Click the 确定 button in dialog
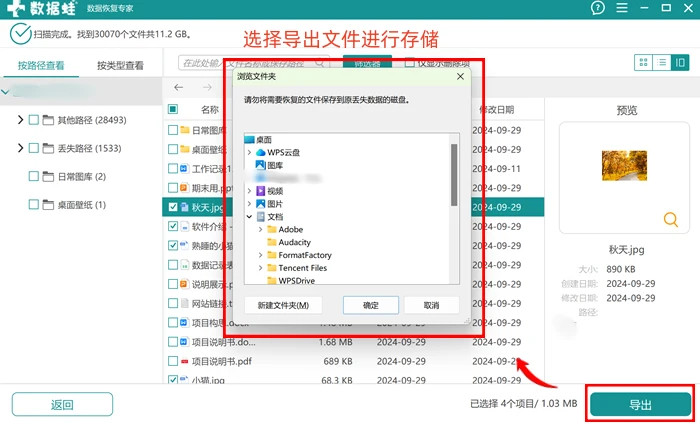Screen dimensions: 700x428 371,305
